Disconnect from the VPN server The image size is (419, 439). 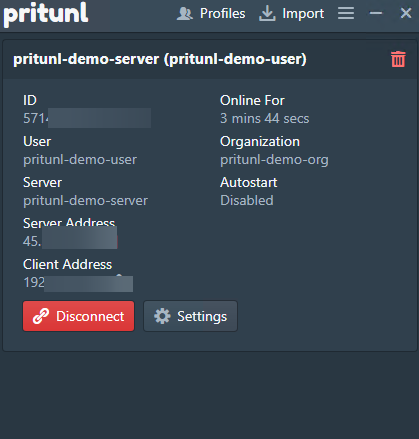click(79, 316)
